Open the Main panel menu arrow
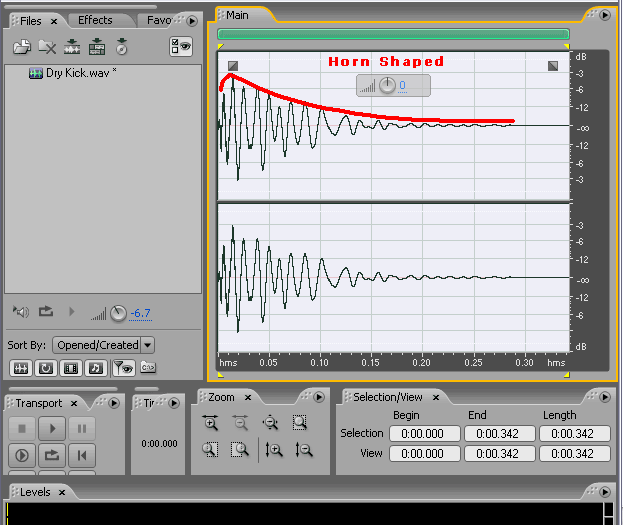Viewport: 623px width, 525px height. pyautogui.click(x=605, y=15)
